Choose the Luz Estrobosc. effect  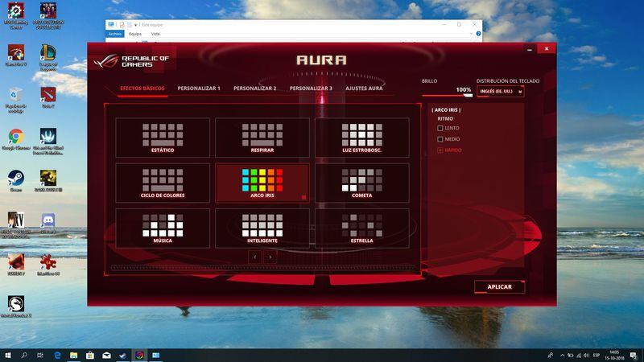(x=361, y=138)
